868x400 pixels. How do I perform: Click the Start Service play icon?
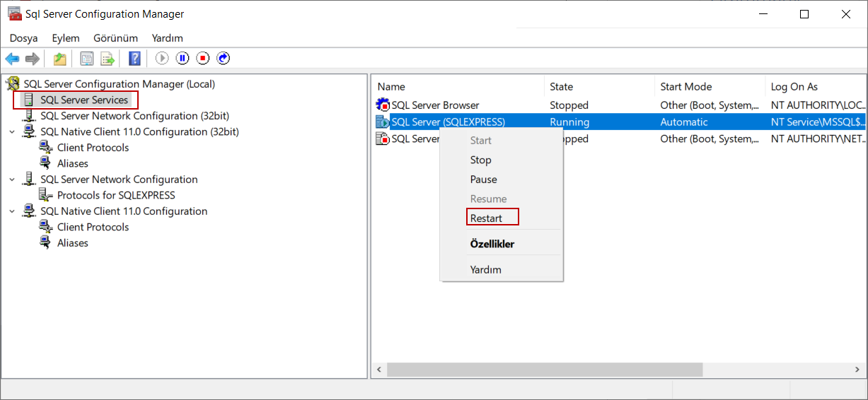(162, 59)
